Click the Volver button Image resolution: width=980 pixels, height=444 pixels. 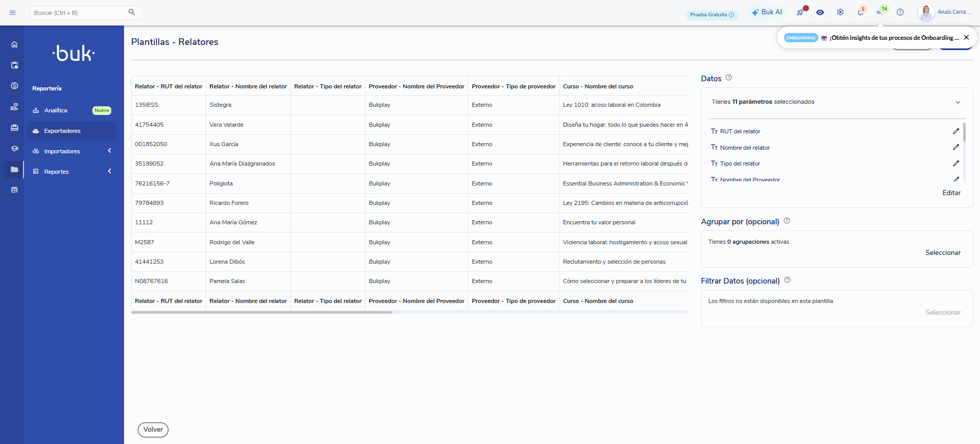(x=153, y=430)
